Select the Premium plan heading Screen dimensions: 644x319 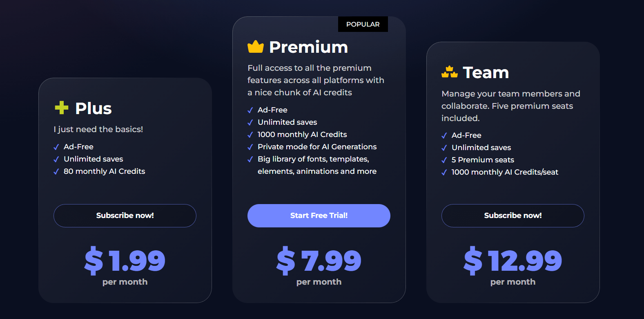pyautogui.click(x=309, y=47)
